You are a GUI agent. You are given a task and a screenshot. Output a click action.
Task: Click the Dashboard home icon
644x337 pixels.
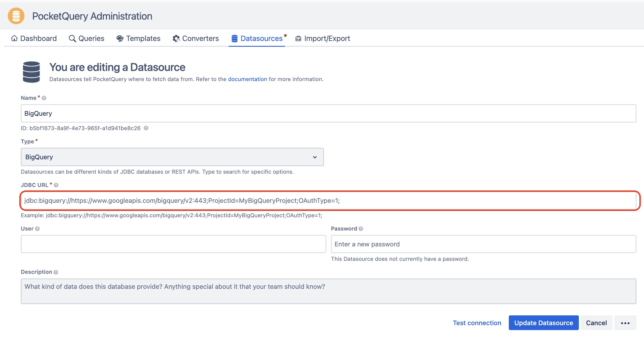click(x=14, y=38)
